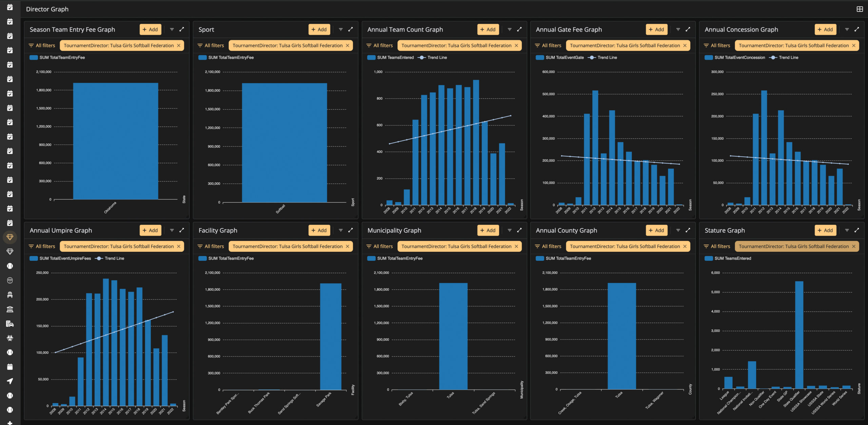868x425 pixels.
Task: Open All filters in Municipality Graph
Action: pyautogui.click(x=380, y=246)
